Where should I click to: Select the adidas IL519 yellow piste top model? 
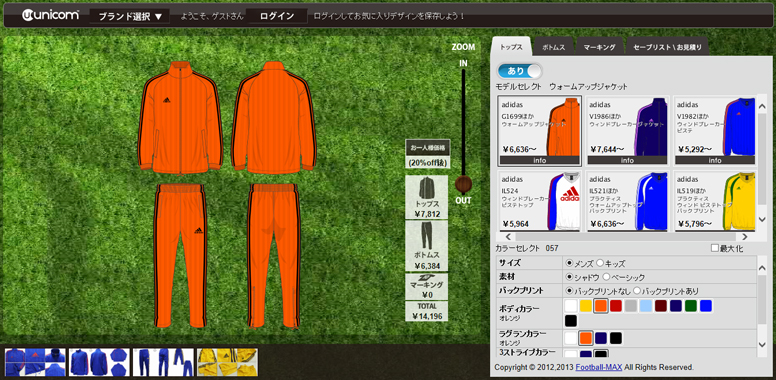pos(715,201)
